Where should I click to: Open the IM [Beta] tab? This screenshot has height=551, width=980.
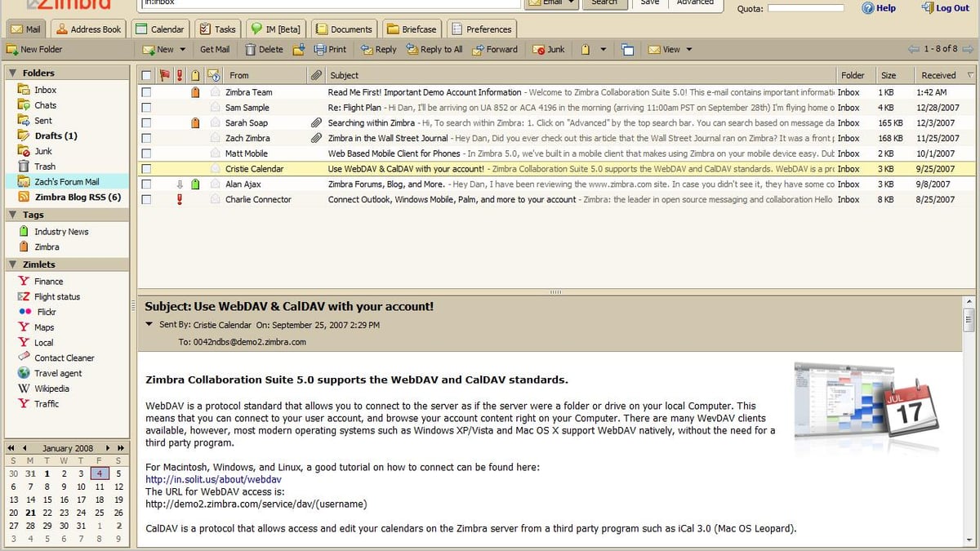(x=276, y=29)
